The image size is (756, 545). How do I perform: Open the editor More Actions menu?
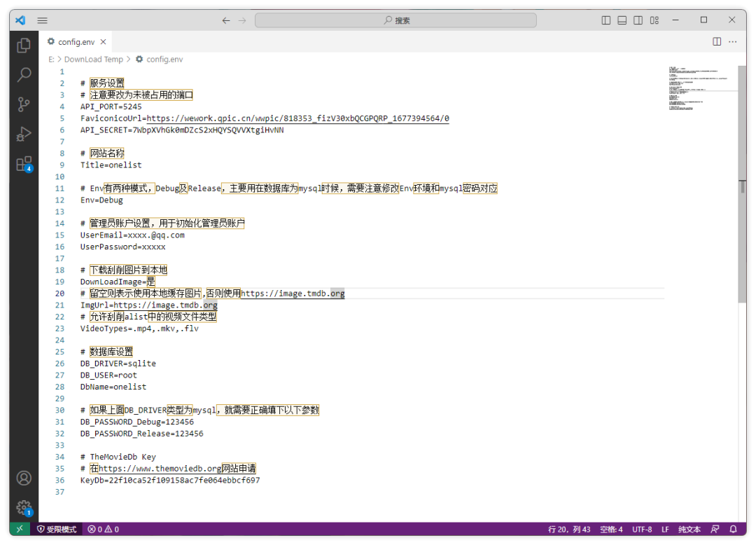(x=732, y=41)
